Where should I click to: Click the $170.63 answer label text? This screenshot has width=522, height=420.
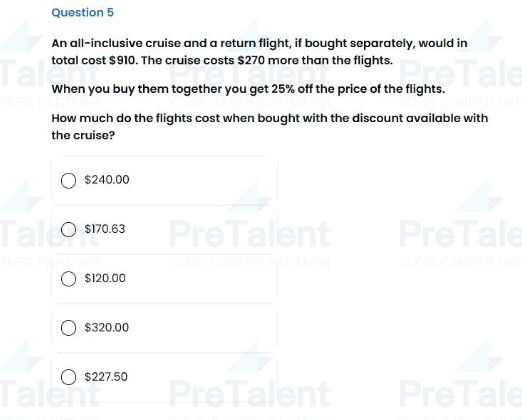(105, 229)
